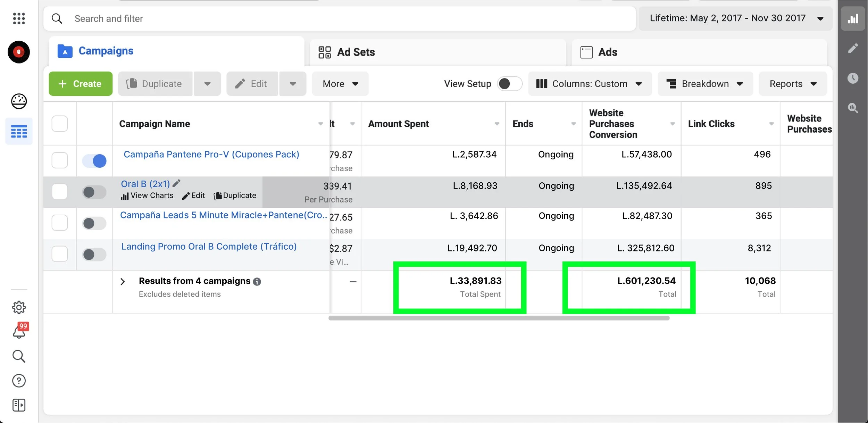Click the horizontal table scrollbar
868x423 pixels.
[499, 318]
